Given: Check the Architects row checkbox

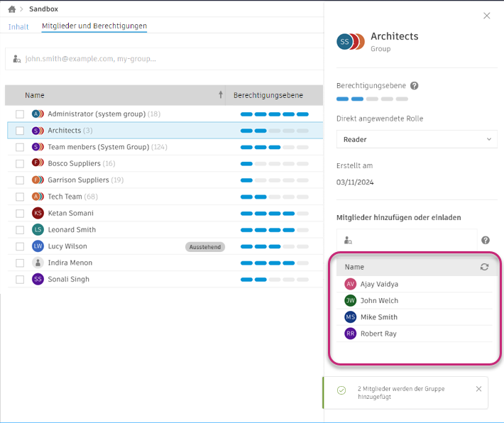Looking at the screenshot, I should [20, 131].
